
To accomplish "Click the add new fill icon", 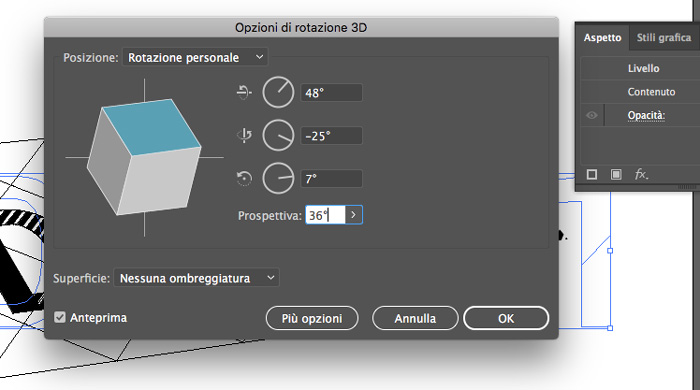I will pyautogui.click(x=616, y=174).
